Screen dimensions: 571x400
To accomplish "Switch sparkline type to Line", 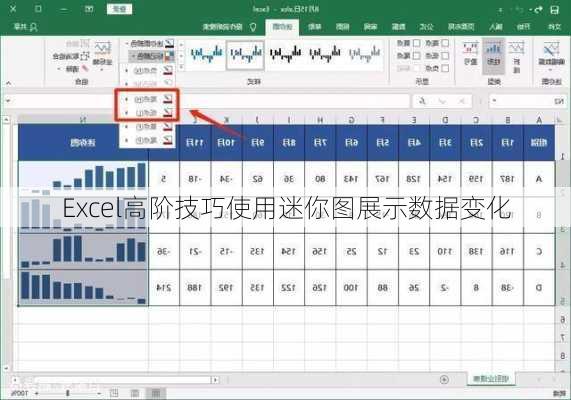I will pos(516,56).
